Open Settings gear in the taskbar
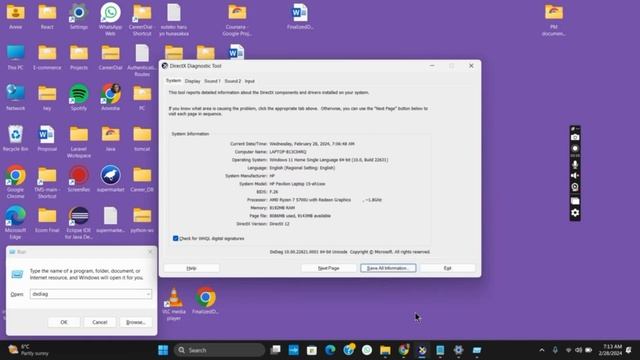This screenshot has width=640, height=360. pos(458,350)
